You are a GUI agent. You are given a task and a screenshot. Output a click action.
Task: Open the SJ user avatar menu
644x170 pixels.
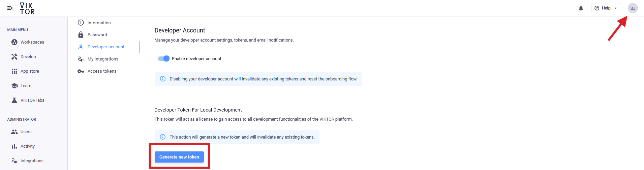(x=633, y=8)
